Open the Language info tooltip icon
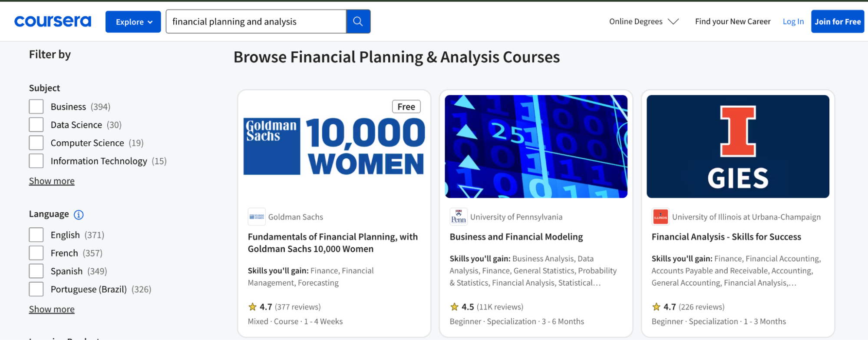868x340 pixels. 79,214
